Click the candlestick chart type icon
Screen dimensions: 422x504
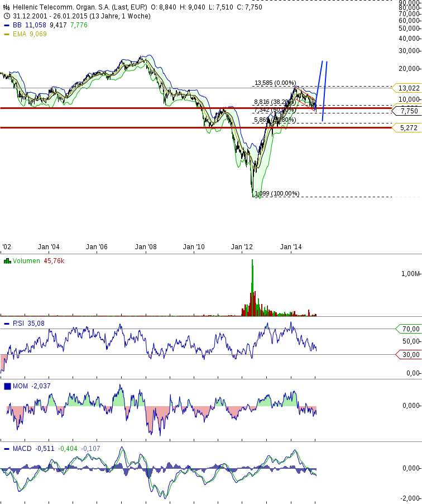pos(7,7)
